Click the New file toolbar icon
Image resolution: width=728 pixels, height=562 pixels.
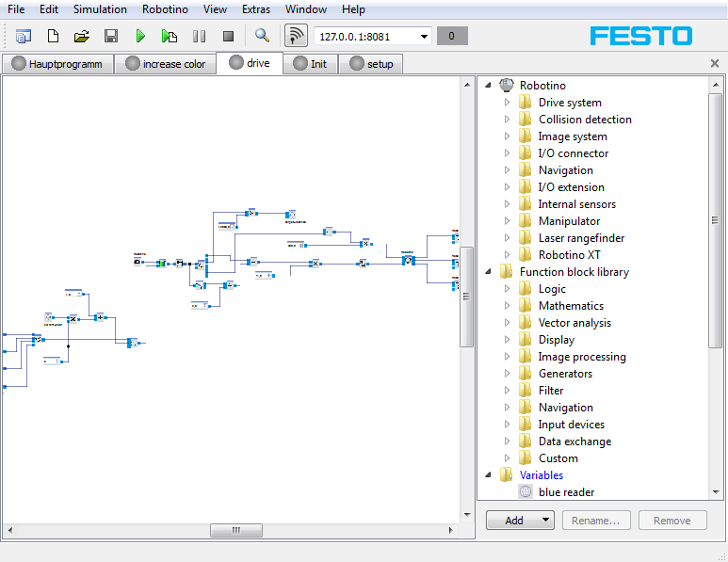point(54,36)
